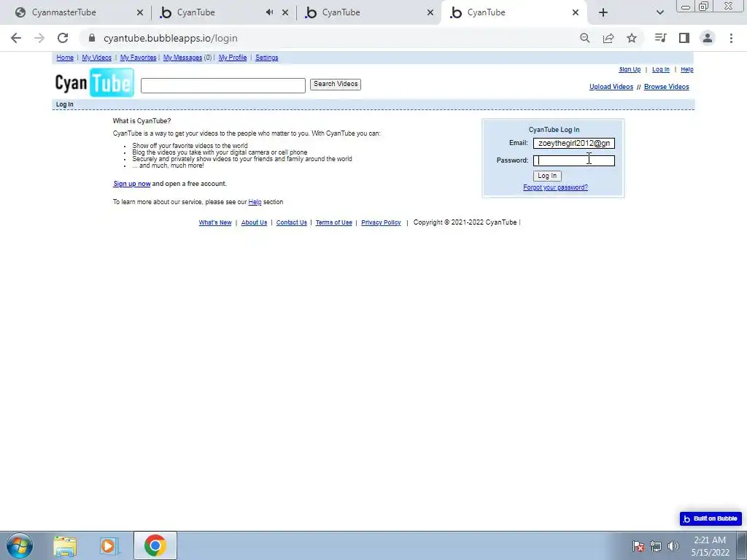
Task: Click the CyanTube logo
Action: tap(94, 83)
